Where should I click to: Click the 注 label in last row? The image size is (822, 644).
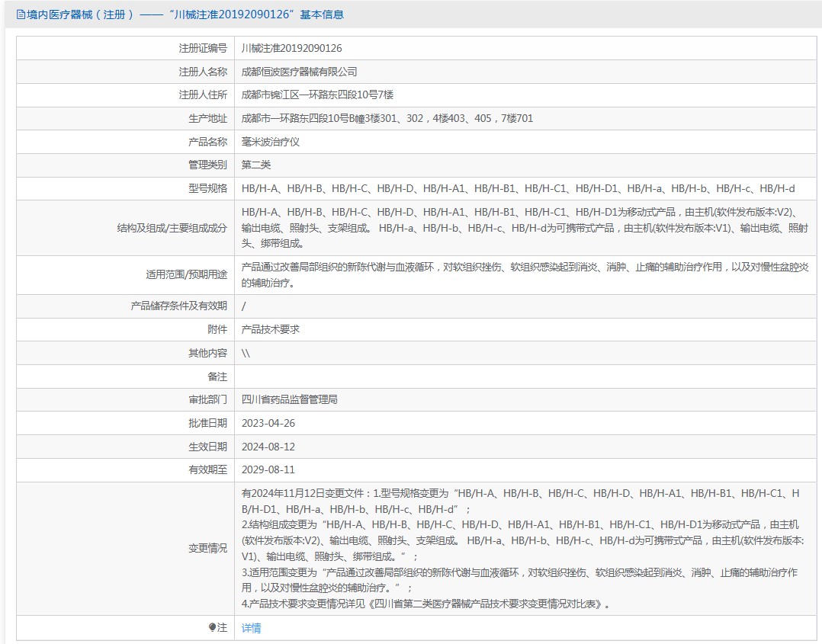point(222,628)
